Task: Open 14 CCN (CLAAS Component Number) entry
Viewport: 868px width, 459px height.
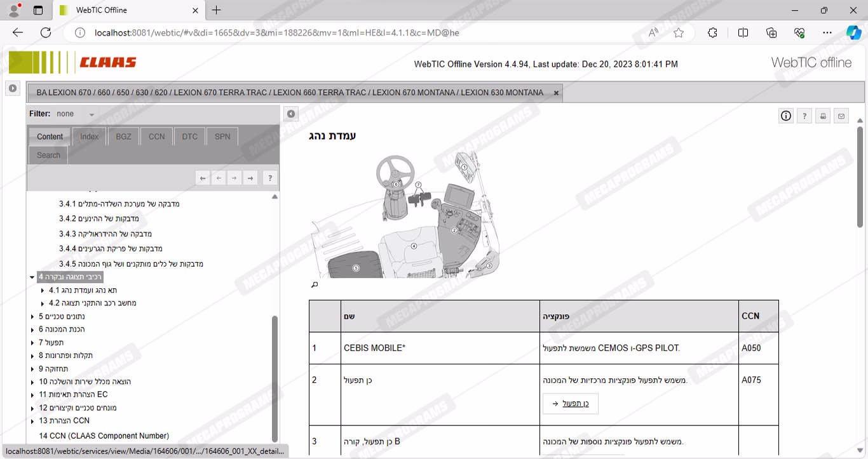Action: tap(104, 436)
